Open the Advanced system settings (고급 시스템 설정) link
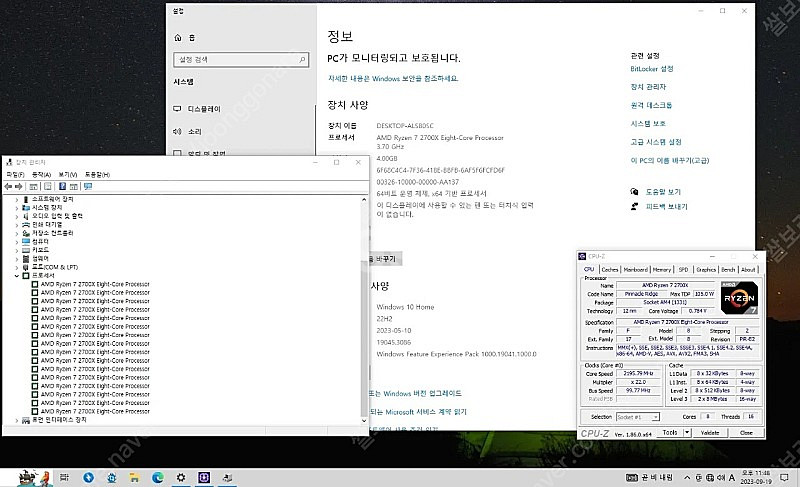 [656, 142]
